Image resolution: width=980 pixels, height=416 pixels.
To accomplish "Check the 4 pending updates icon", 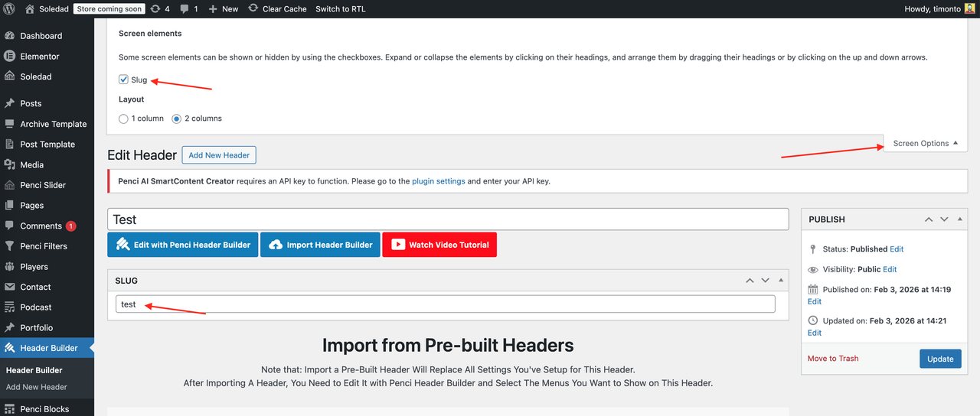I will pos(160,8).
